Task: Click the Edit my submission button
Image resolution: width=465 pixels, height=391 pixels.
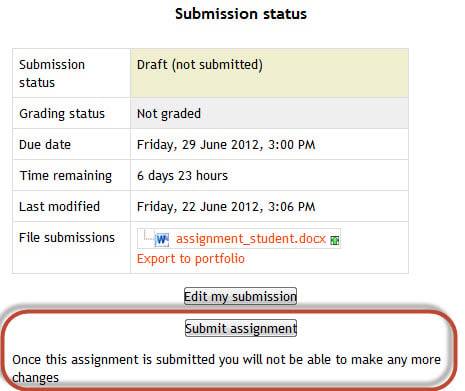Action: click(x=240, y=296)
